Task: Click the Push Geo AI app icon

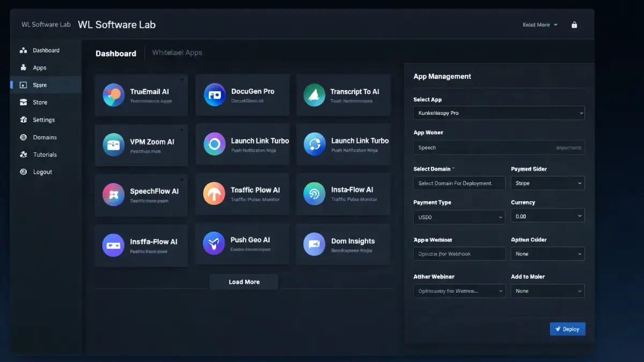Action: pyautogui.click(x=214, y=244)
